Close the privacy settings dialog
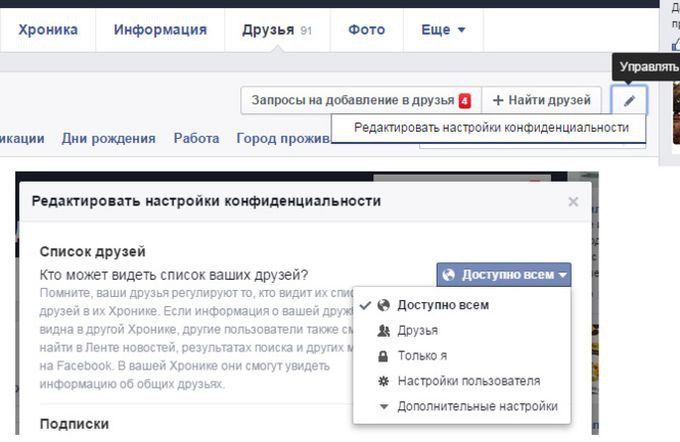680x442 pixels. point(573,201)
